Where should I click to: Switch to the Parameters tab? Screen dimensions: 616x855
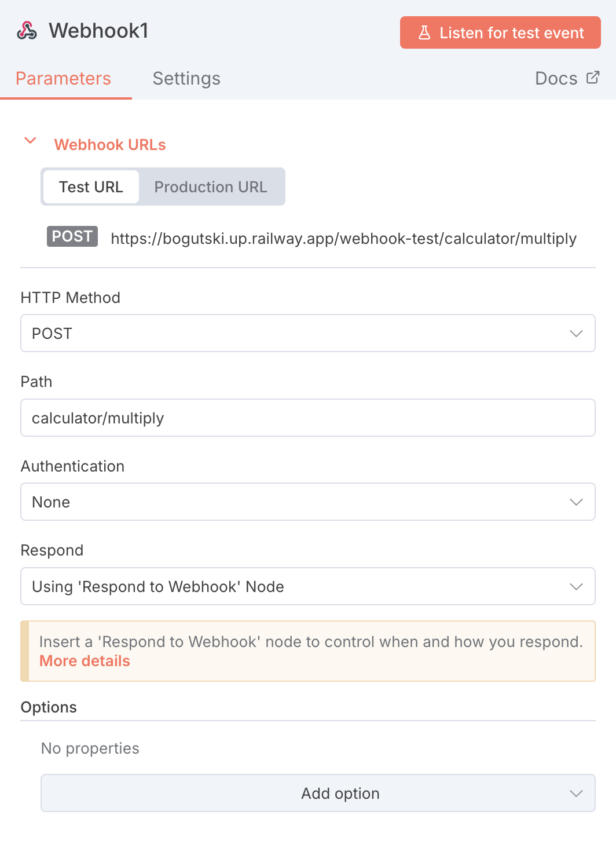[63, 79]
